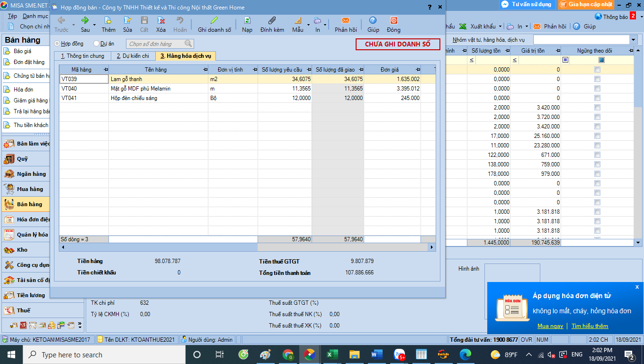This screenshot has width=644, height=364.
Task: Click the Đóng (close) red toolbar icon
Action: click(x=394, y=21)
